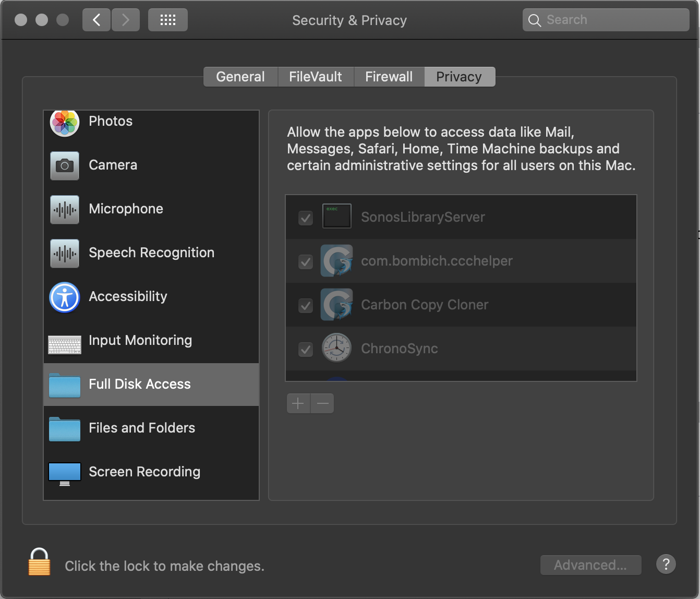This screenshot has width=700, height=599.
Task: Go forward with the right chevron button
Action: click(x=125, y=20)
